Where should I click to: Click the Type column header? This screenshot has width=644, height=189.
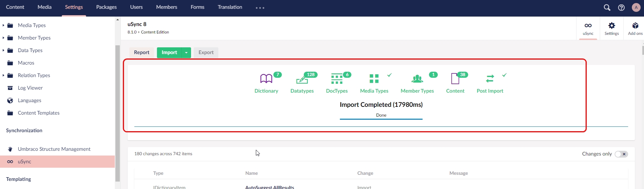(x=158, y=173)
